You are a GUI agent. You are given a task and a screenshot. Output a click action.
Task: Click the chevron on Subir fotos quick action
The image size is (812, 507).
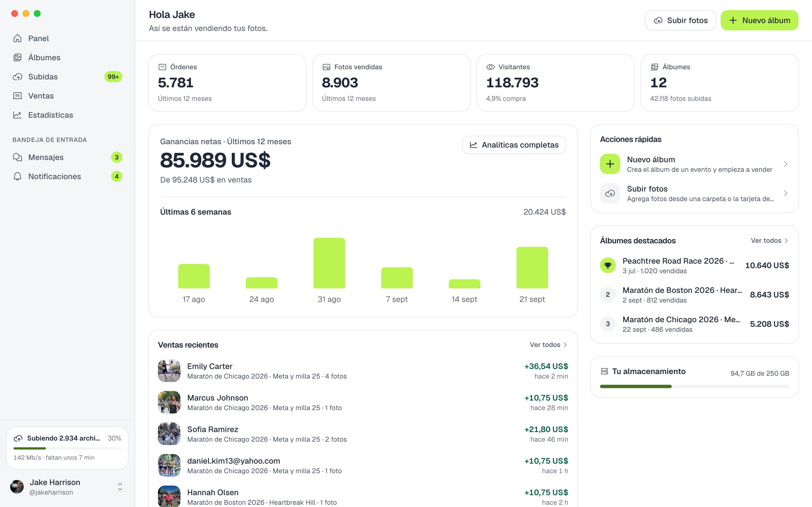(x=785, y=193)
